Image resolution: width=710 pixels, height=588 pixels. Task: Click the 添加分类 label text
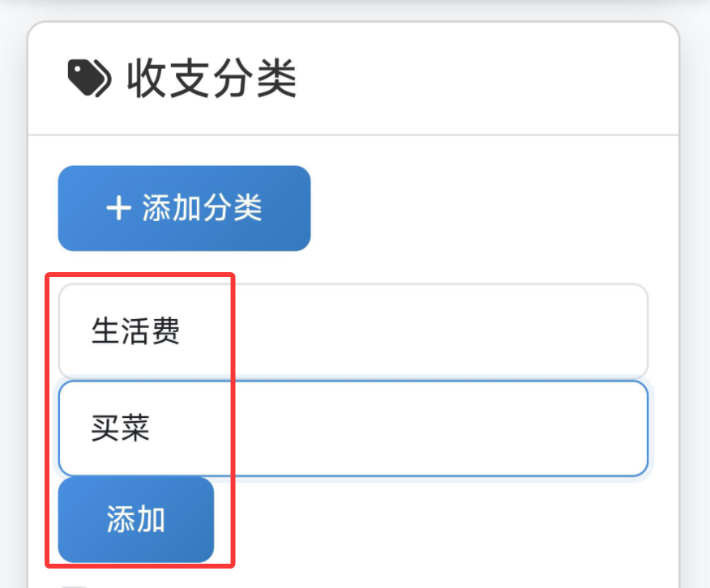tap(202, 209)
